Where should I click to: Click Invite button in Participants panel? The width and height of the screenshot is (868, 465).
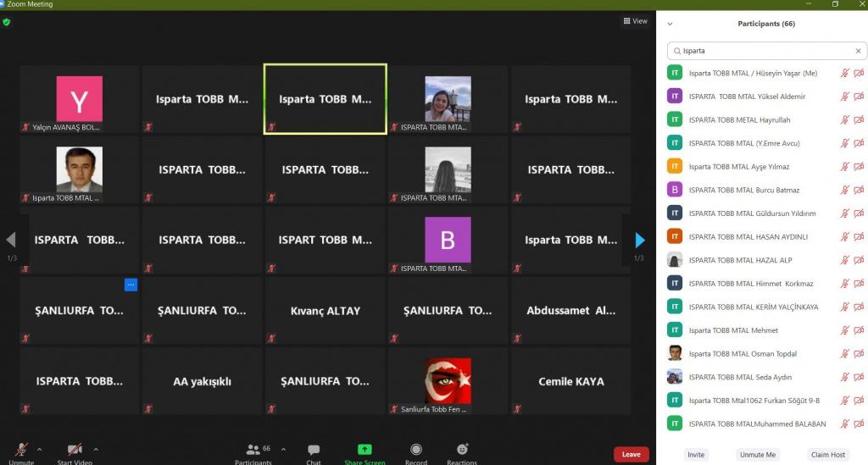[x=696, y=455]
